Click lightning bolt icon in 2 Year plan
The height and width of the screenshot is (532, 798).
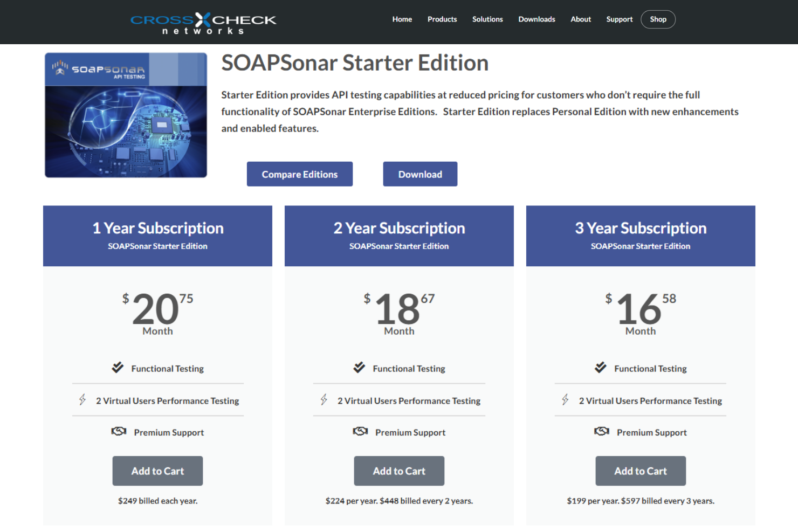click(324, 399)
